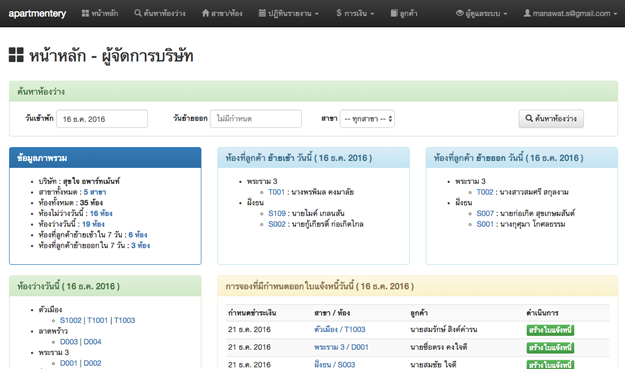Open the ทุกสาขา branch dropdown
Image resolution: width=625 pixels, height=369 pixels.
[x=367, y=119]
